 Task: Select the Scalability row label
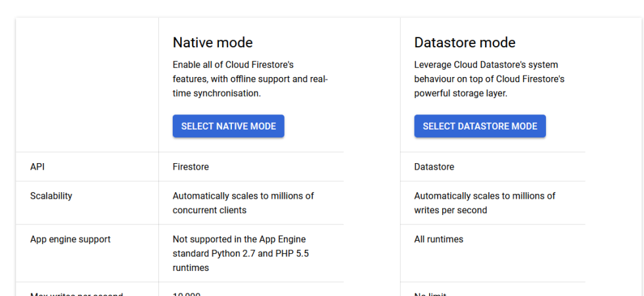pos(51,196)
